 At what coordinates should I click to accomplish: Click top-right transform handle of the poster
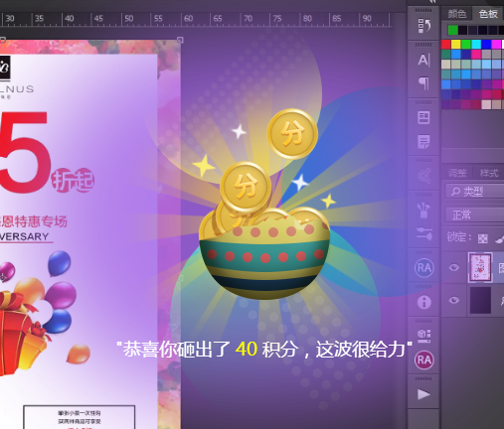pyautogui.click(x=180, y=40)
